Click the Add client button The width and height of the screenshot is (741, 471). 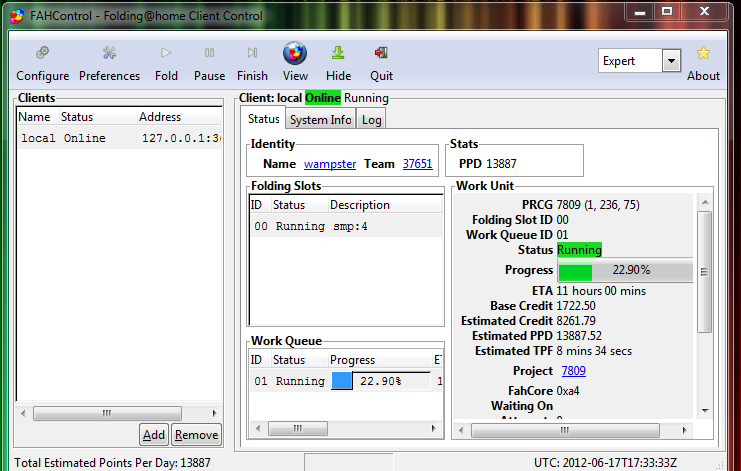pyautogui.click(x=154, y=435)
